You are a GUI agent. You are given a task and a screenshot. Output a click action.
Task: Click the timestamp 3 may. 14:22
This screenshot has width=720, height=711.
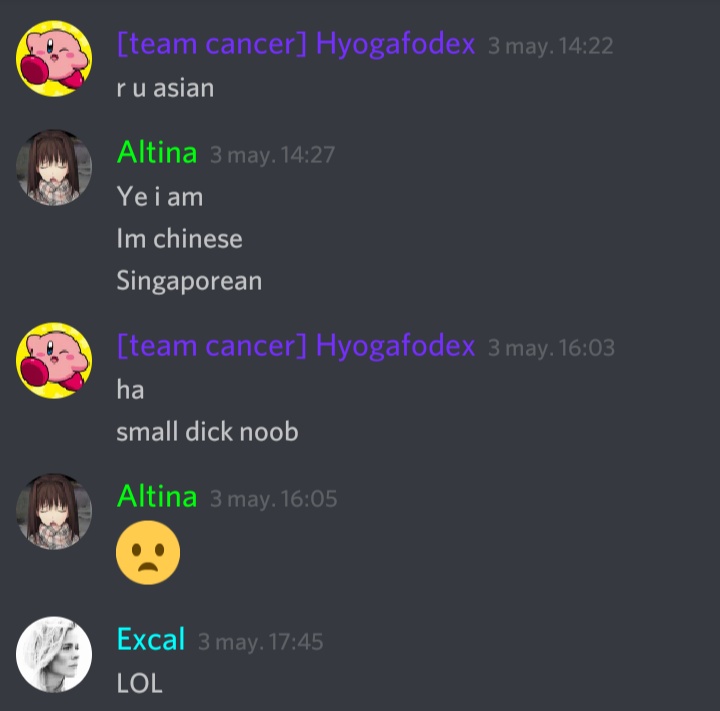pyautogui.click(x=550, y=46)
